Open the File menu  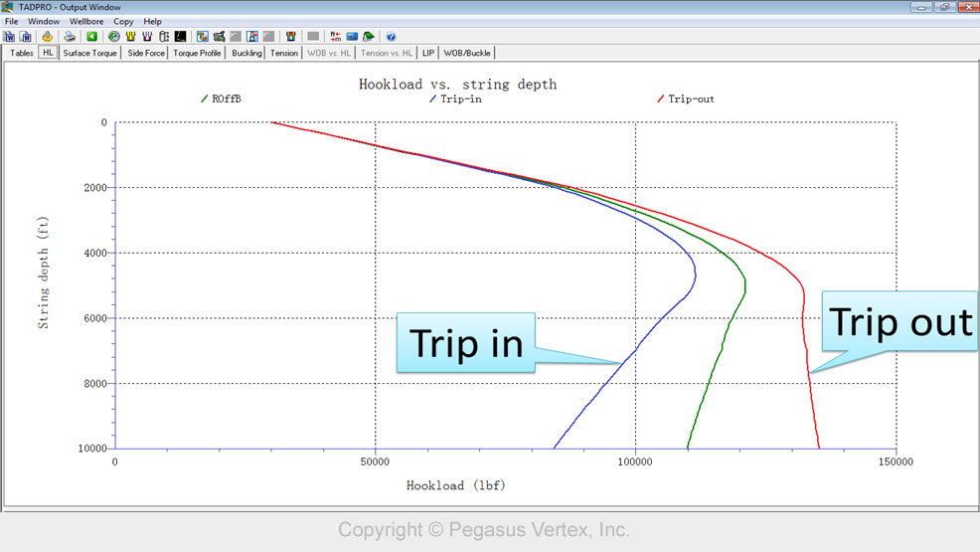point(11,21)
